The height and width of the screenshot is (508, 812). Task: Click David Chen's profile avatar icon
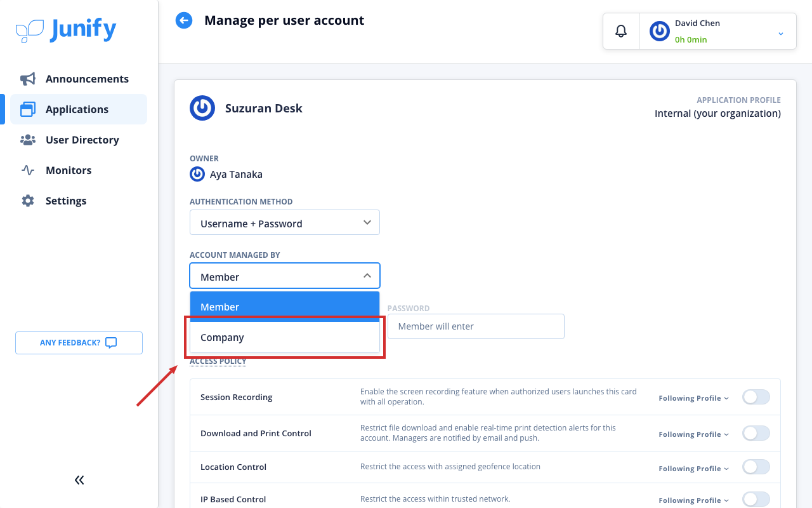pos(660,31)
